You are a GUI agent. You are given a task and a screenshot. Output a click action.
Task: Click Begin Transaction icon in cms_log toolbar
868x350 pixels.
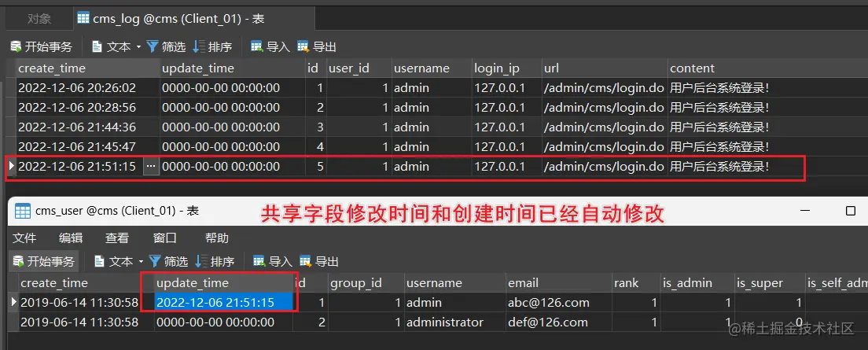(x=17, y=47)
